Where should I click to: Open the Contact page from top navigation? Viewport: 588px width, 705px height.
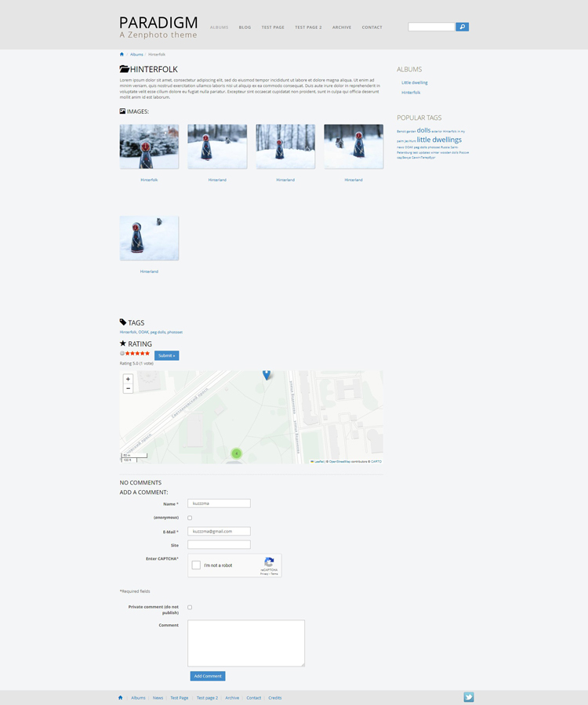(x=372, y=27)
